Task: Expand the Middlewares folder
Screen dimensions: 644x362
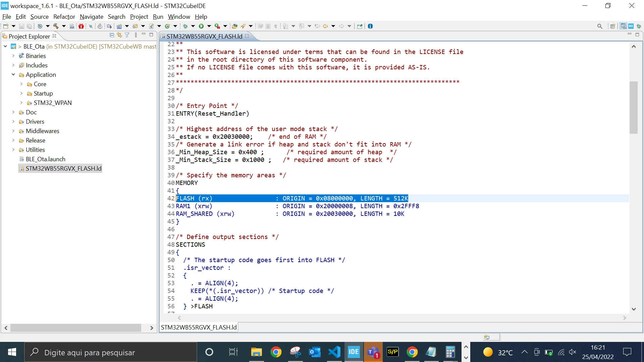Action: pyautogui.click(x=13, y=131)
